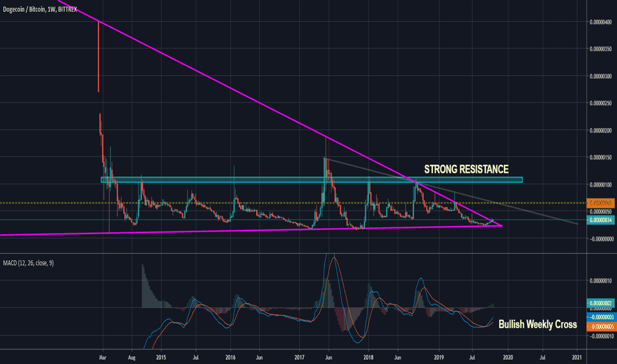Click the Mar label on the time axis

point(103,357)
